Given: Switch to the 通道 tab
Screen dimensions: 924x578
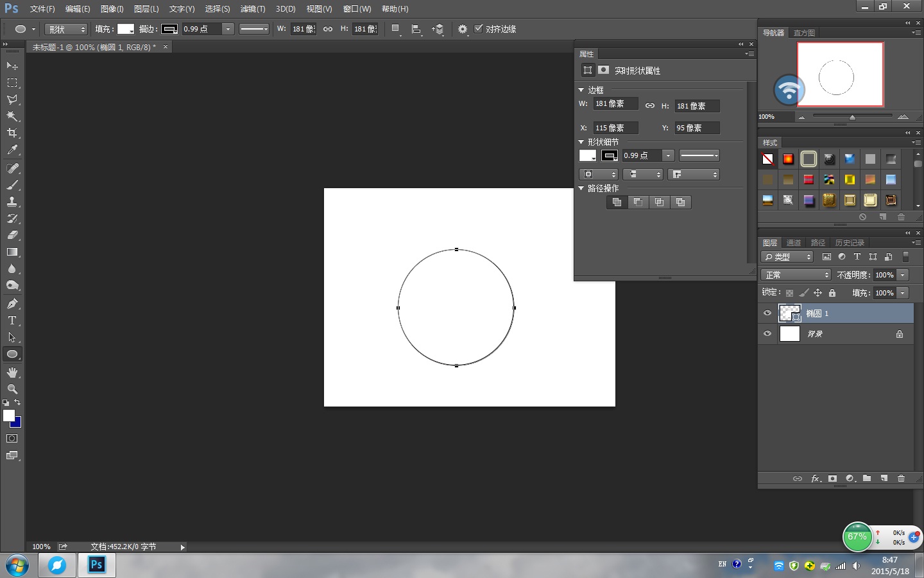Looking at the screenshot, I should coord(794,242).
